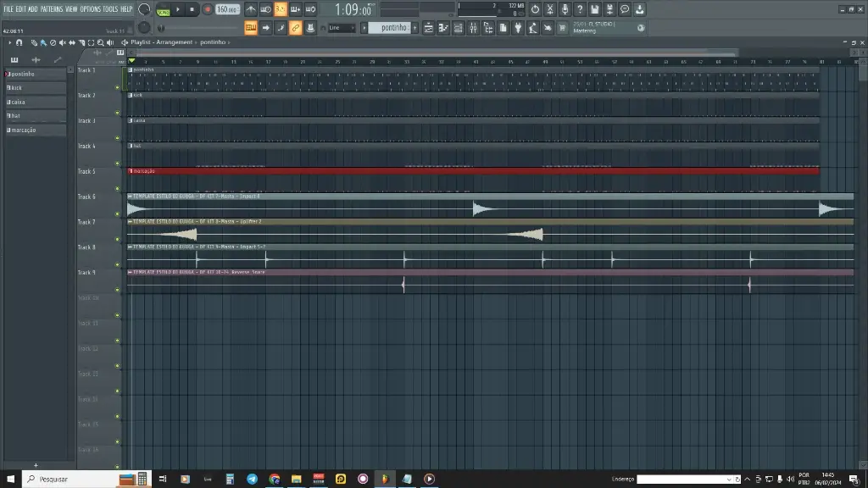Open the EDIT menu
868x488 pixels.
point(21,8)
